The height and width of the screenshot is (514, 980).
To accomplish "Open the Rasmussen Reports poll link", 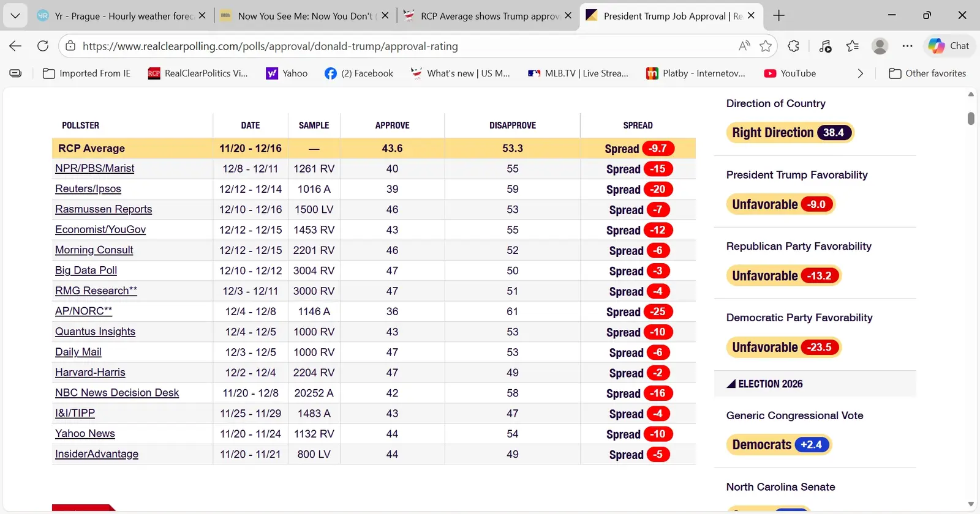I will [104, 209].
